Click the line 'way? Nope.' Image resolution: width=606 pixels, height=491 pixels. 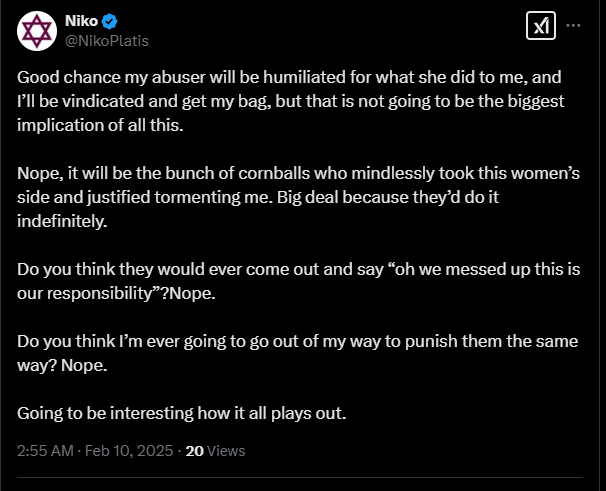(62, 365)
